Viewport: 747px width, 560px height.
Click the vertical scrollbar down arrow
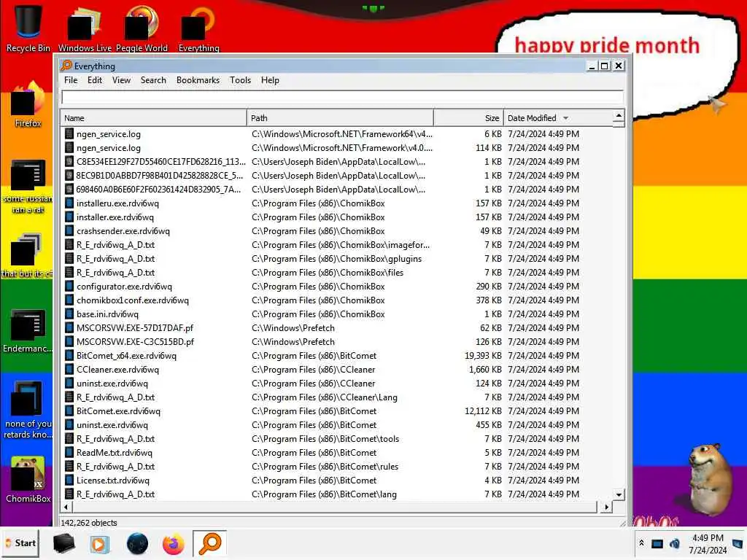click(619, 495)
